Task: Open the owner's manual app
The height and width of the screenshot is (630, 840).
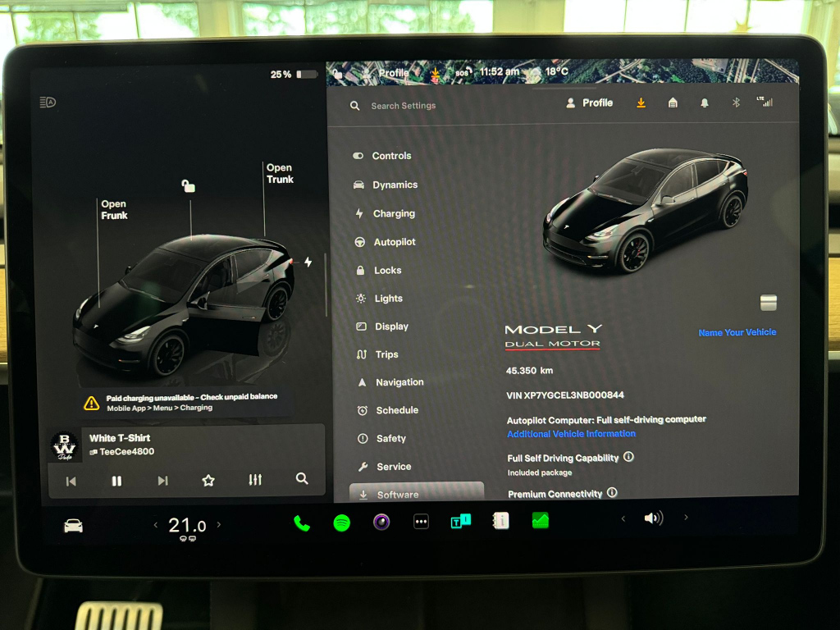Action: pyautogui.click(x=500, y=520)
